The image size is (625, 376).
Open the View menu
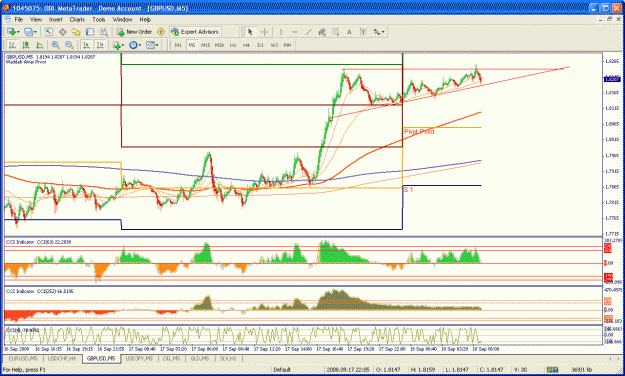click(36, 19)
